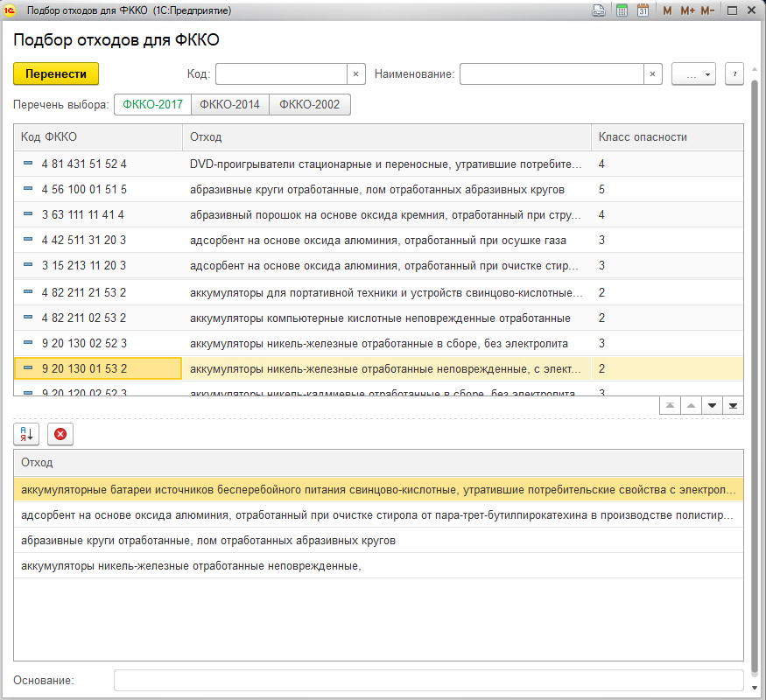Click the help question mark button

(734, 74)
